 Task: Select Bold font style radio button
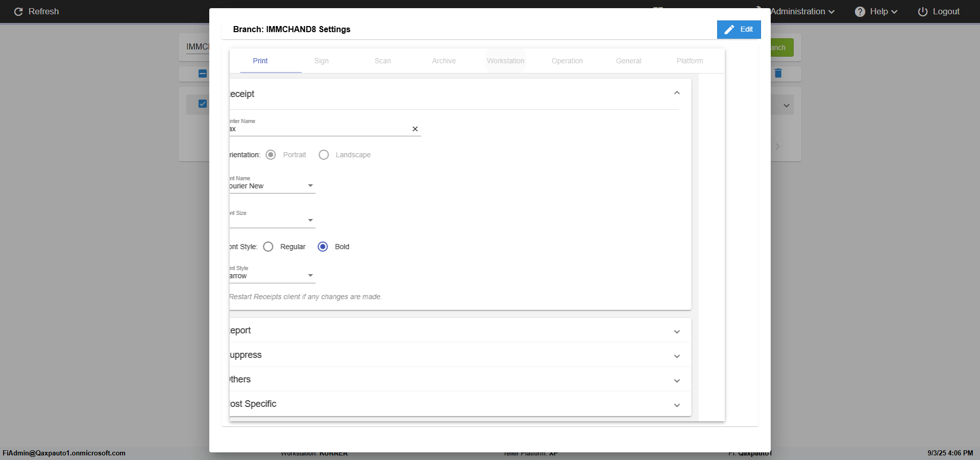[323, 247]
